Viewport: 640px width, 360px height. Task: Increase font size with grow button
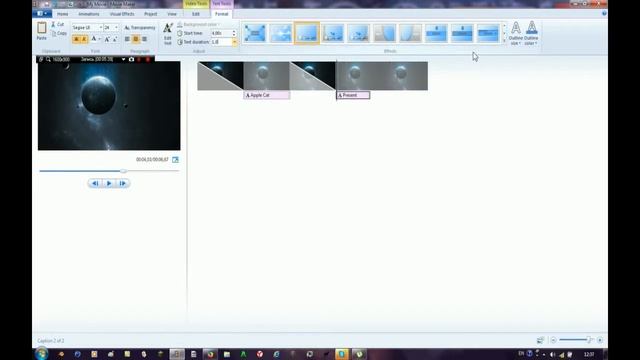[107, 39]
